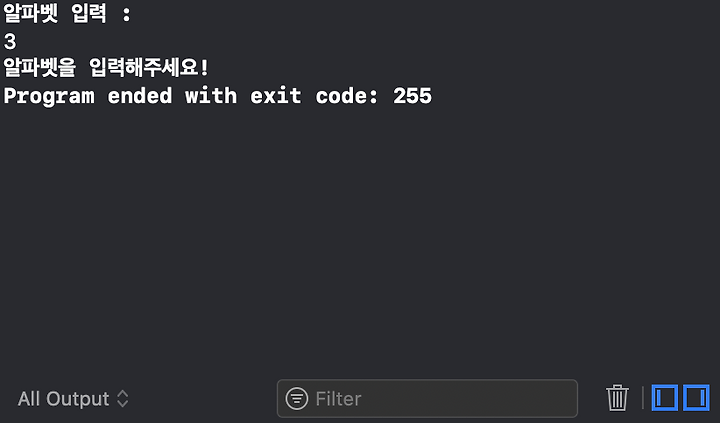Click the word 'code:' in the last line
Image resolution: width=720 pixels, height=423 pixels.
point(347,96)
